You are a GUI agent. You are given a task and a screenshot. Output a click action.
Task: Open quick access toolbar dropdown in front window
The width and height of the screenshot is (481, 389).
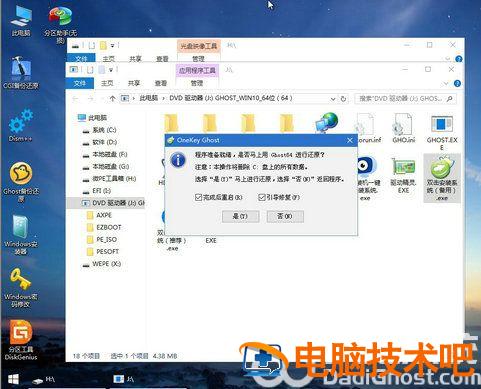pyautogui.click(x=111, y=70)
